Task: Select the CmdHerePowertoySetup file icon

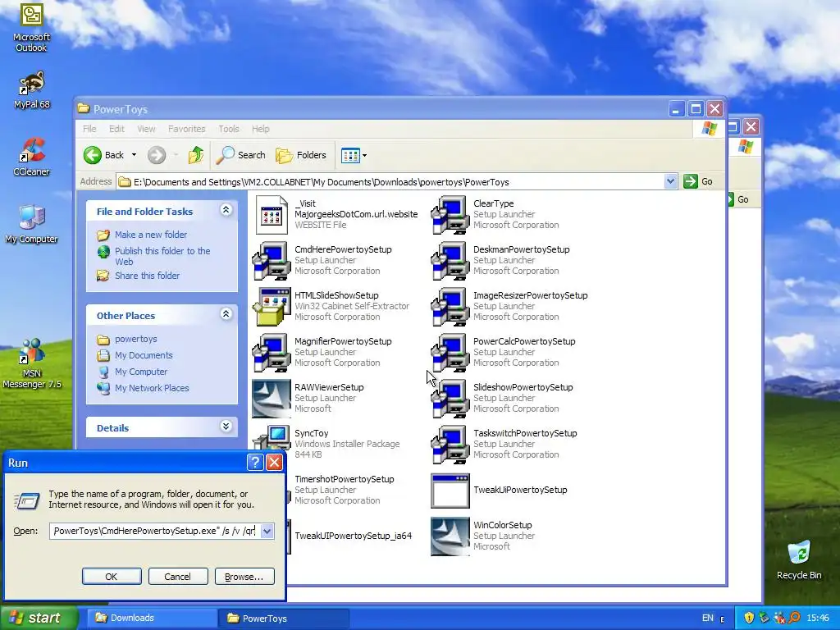Action: 272,261
